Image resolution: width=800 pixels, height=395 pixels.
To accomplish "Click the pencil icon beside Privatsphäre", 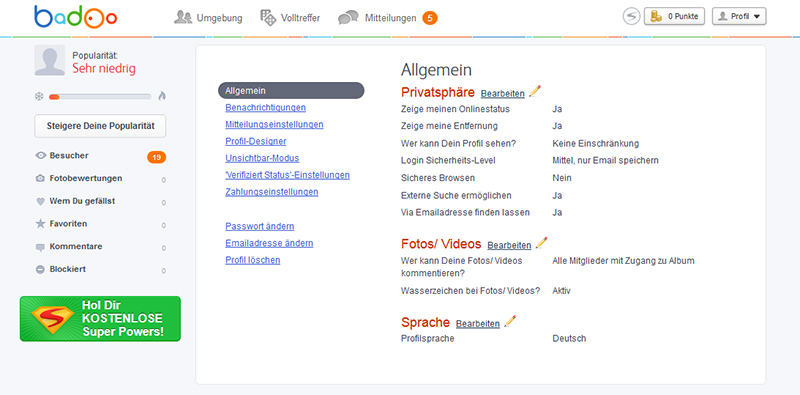I will click(535, 91).
